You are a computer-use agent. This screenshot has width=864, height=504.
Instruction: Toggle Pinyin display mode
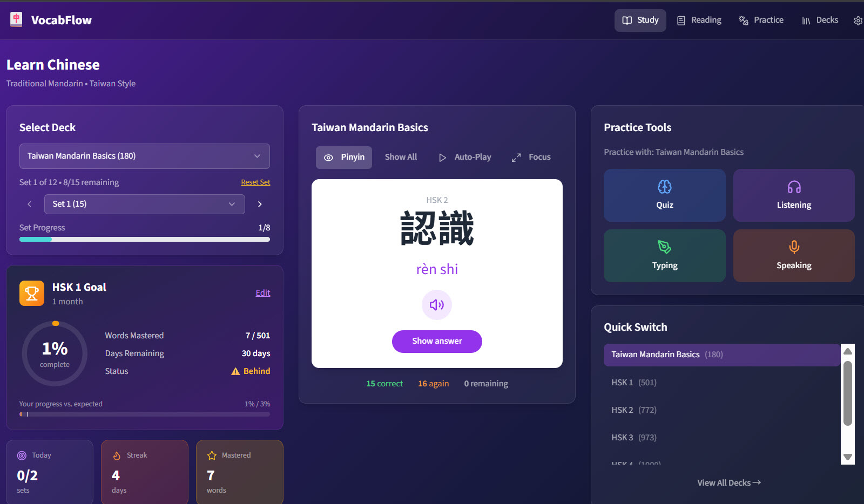point(343,157)
